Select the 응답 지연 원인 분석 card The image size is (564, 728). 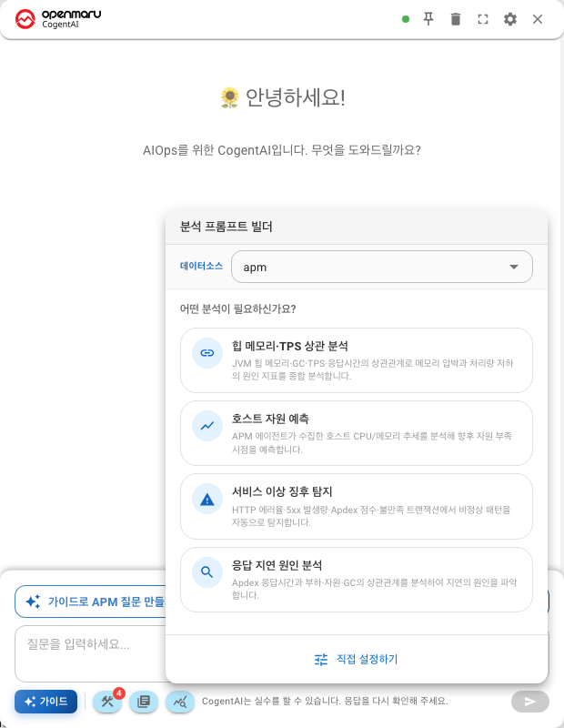click(x=356, y=580)
